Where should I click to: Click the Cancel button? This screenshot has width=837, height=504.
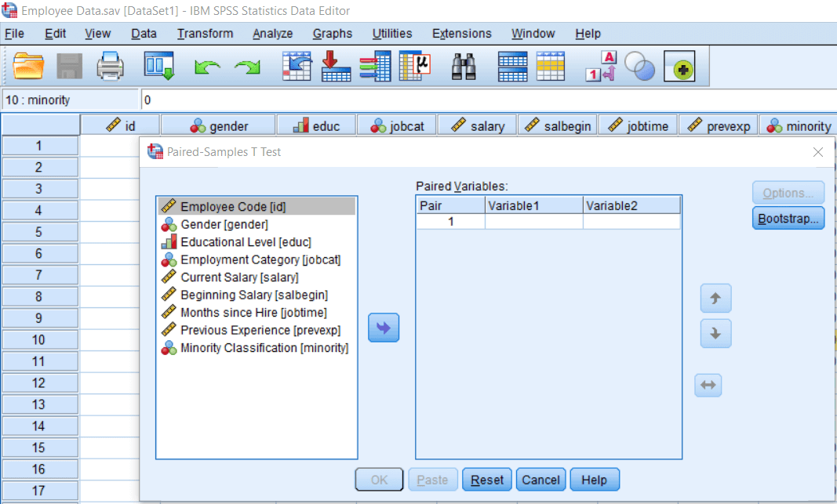pyautogui.click(x=540, y=480)
